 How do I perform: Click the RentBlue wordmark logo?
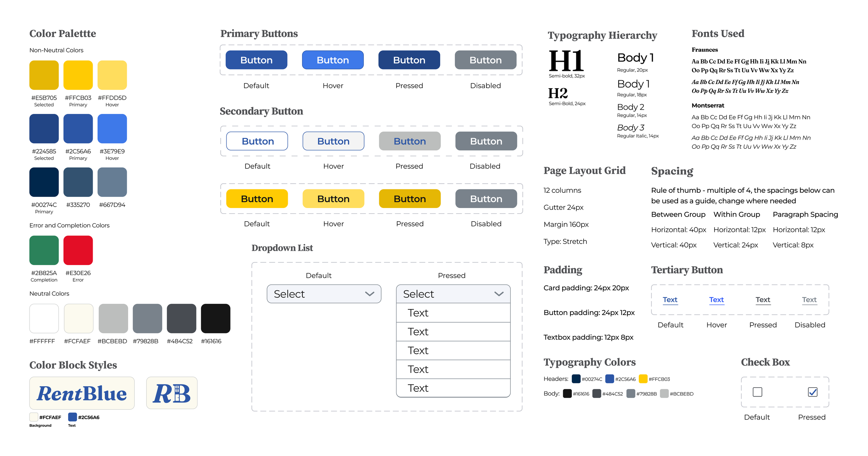82,393
